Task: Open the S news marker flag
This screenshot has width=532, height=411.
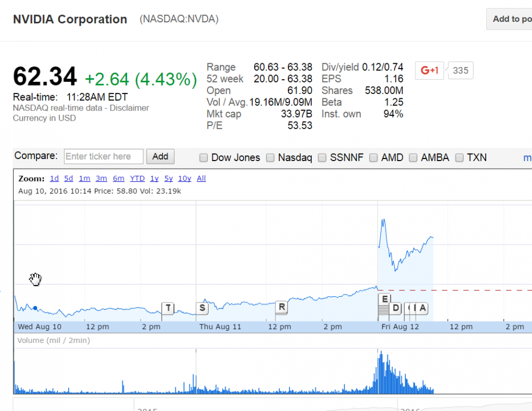Action: [202, 308]
